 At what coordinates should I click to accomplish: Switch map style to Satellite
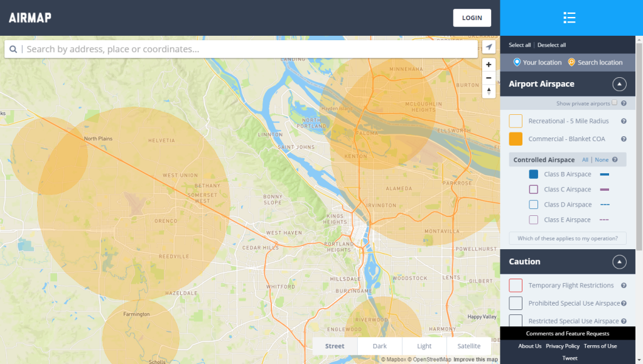click(468, 346)
